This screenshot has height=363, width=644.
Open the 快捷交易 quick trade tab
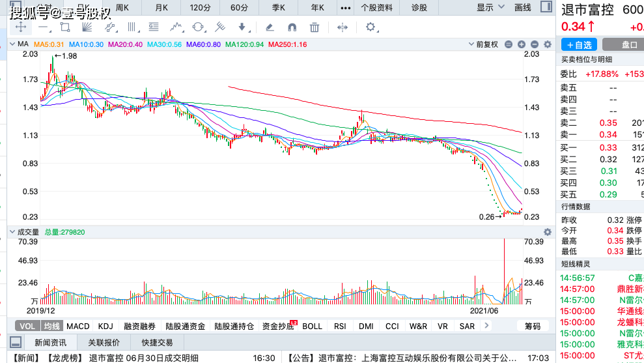click(x=157, y=342)
